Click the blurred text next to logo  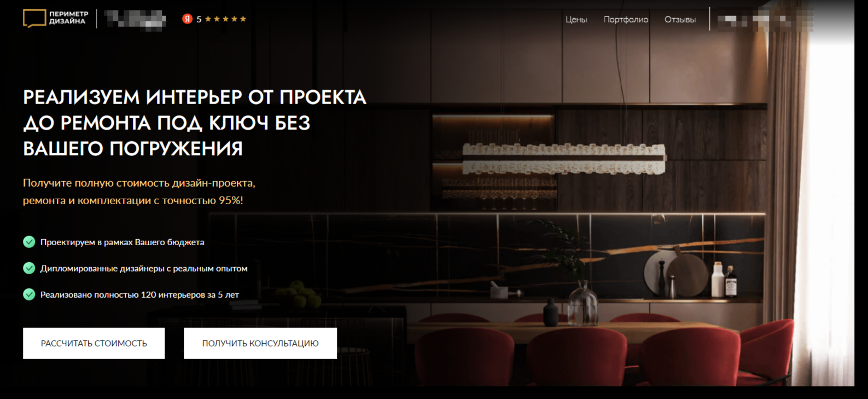point(135,20)
